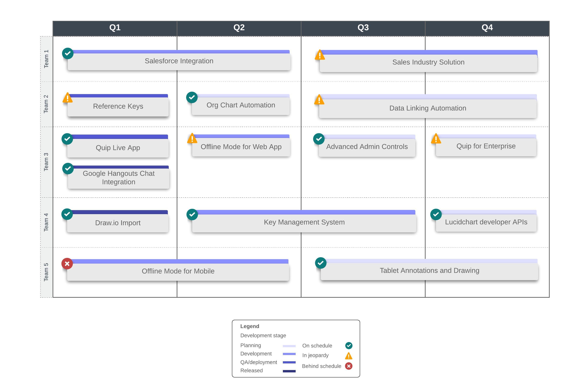Screen dimensions: 588x389
Task: Select the Q1 column header
Action: [x=115, y=28]
